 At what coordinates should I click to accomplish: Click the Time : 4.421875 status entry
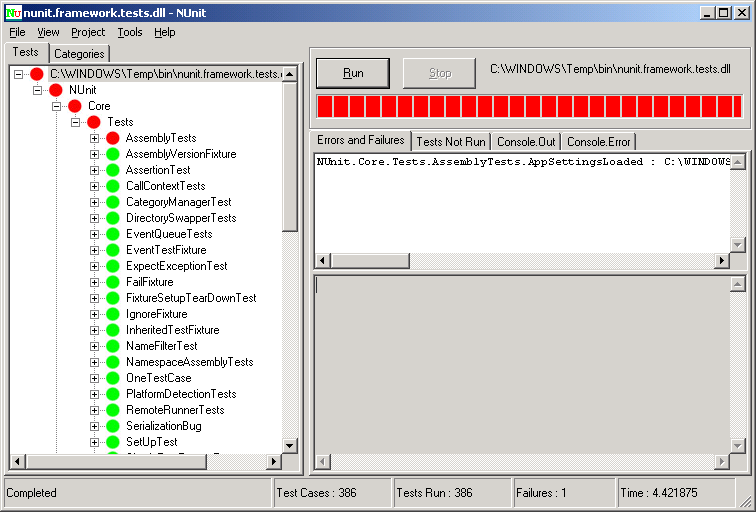(676, 493)
